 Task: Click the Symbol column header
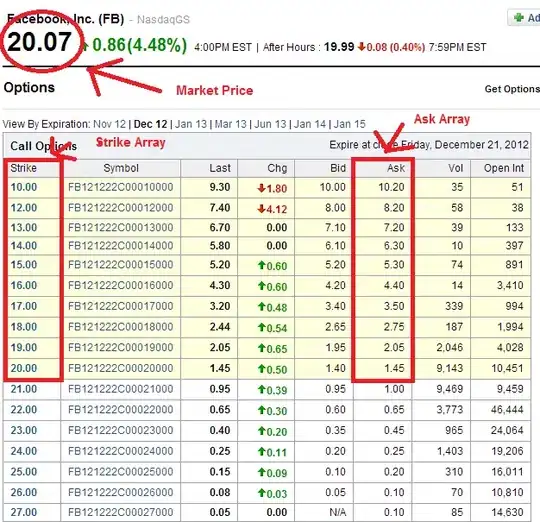pos(121,168)
